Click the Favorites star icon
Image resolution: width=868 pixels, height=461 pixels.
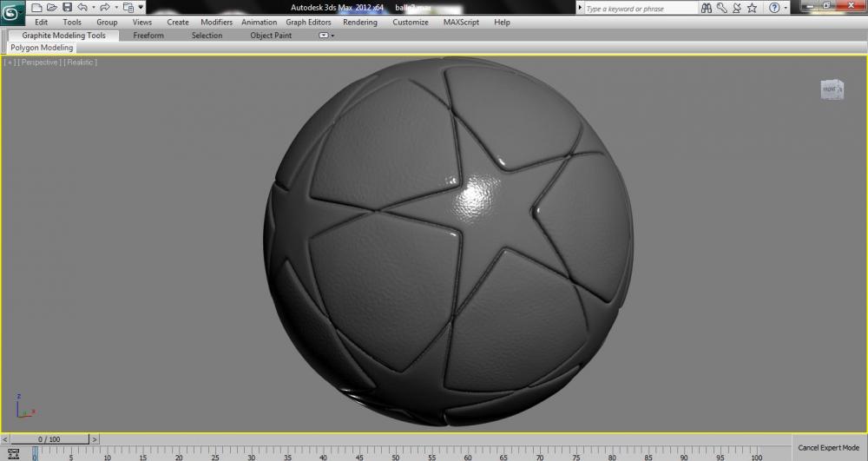[x=752, y=8]
